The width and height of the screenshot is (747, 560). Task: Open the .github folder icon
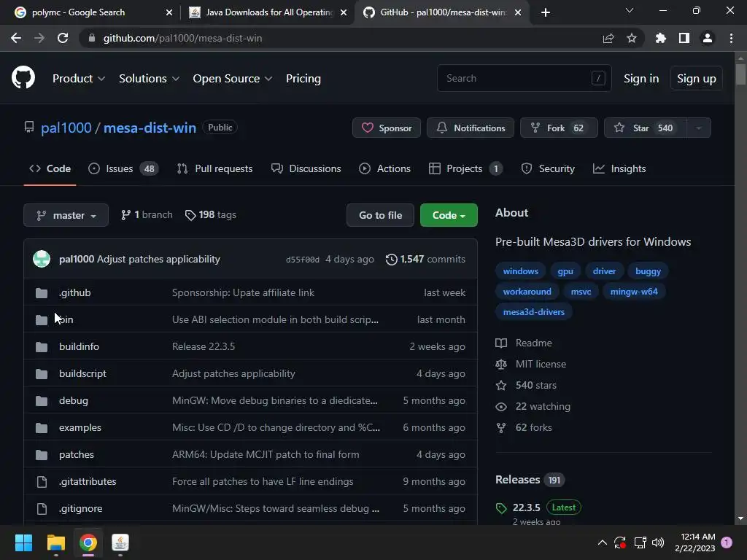click(42, 293)
